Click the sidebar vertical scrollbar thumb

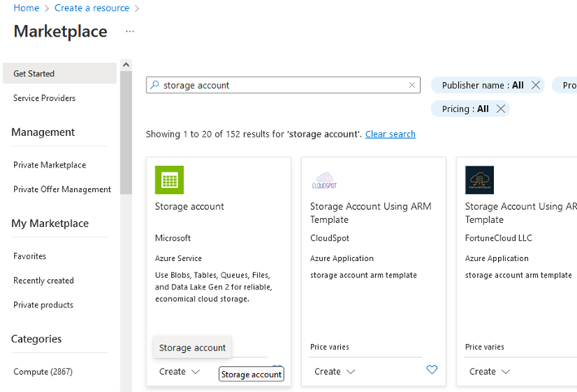click(126, 133)
